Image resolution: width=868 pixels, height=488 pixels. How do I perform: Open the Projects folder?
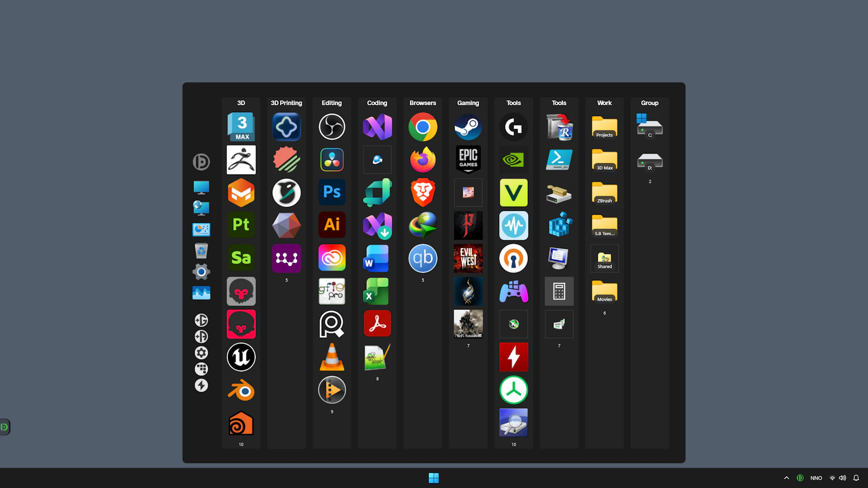605,127
